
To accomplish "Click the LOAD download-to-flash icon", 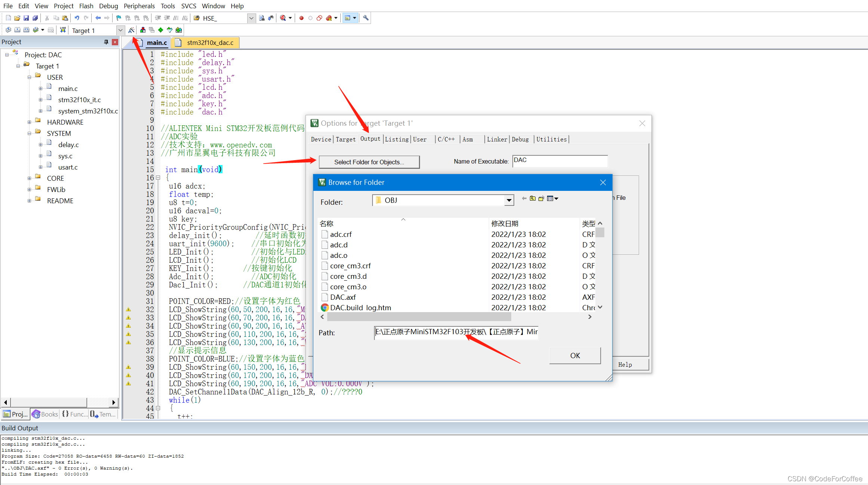I will pyautogui.click(x=63, y=30).
